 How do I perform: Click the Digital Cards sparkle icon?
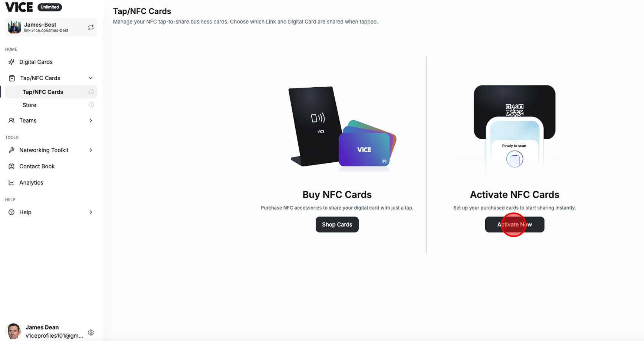tap(11, 62)
